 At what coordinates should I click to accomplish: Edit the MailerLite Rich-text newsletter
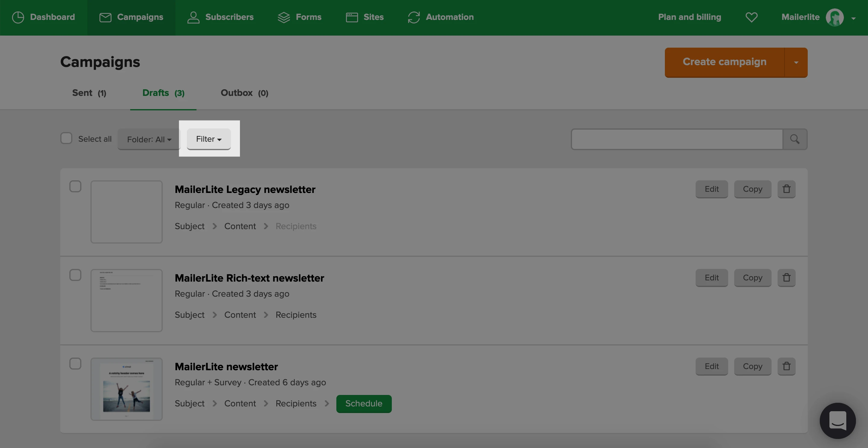pyautogui.click(x=712, y=278)
